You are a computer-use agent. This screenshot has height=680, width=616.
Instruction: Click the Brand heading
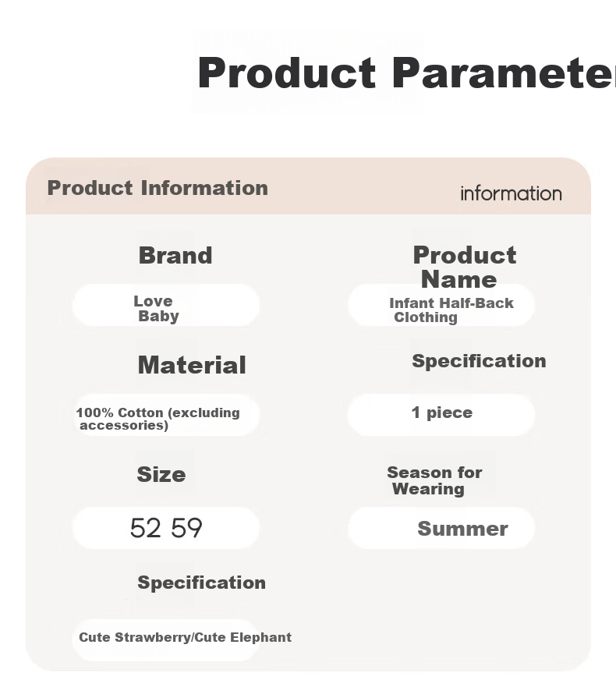(x=175, y=255)
